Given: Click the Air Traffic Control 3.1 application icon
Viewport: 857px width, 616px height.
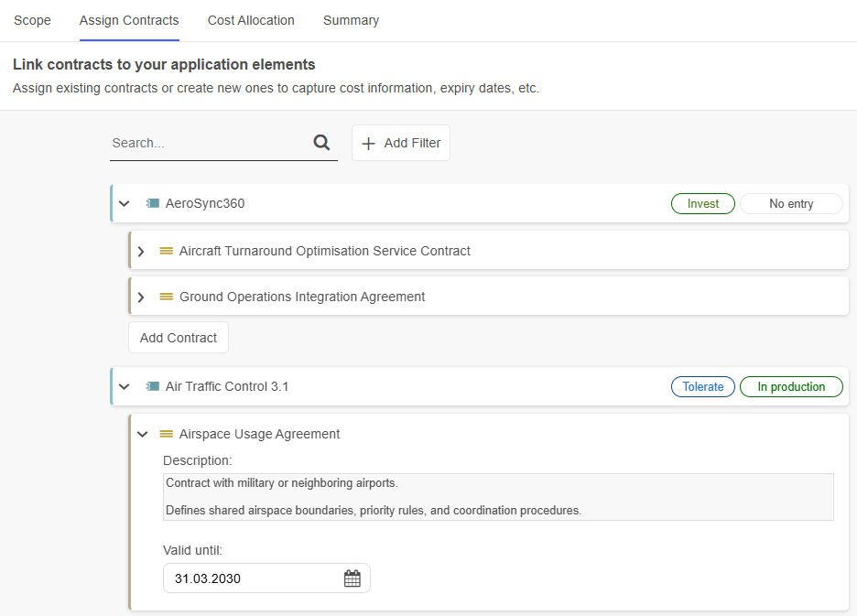Looking at the screenshot, I should (x=153, y=386).
